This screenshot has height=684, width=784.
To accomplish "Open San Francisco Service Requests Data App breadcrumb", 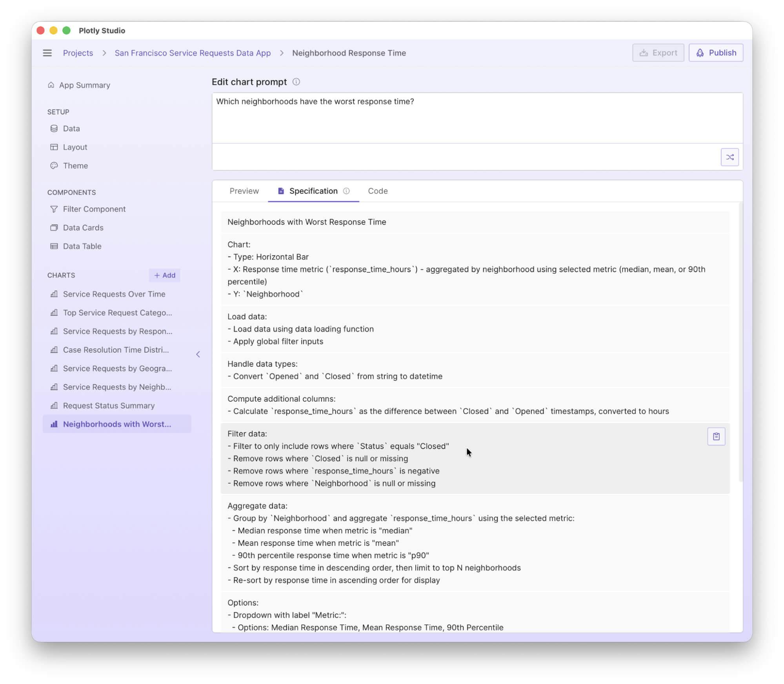I will coord(193,53).
